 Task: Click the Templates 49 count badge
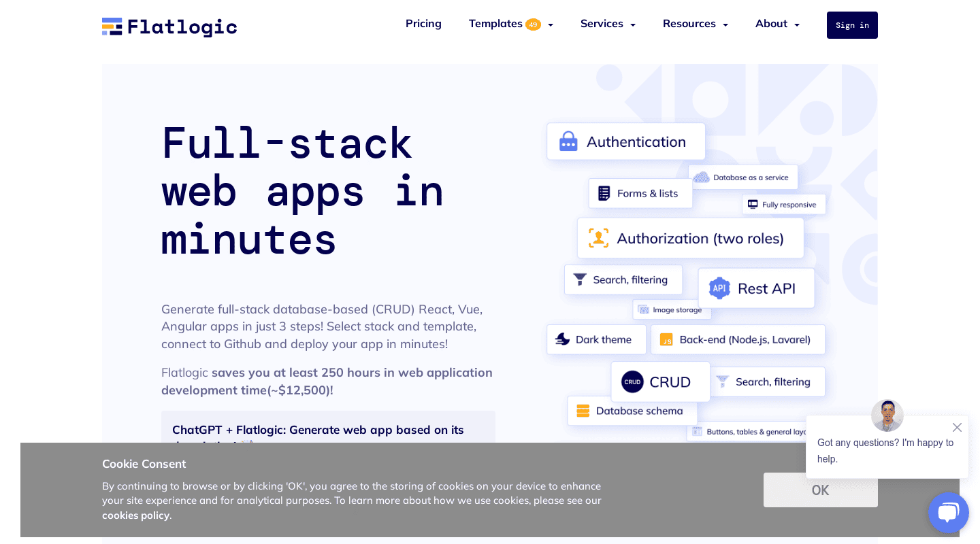click(533, 24)
